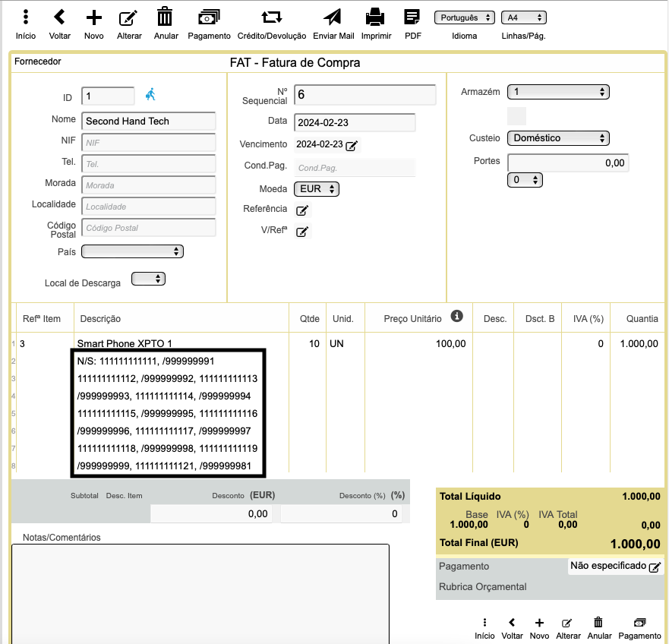Click the item reference cell 3
The image size is (669, 644).
click(22, 343)
